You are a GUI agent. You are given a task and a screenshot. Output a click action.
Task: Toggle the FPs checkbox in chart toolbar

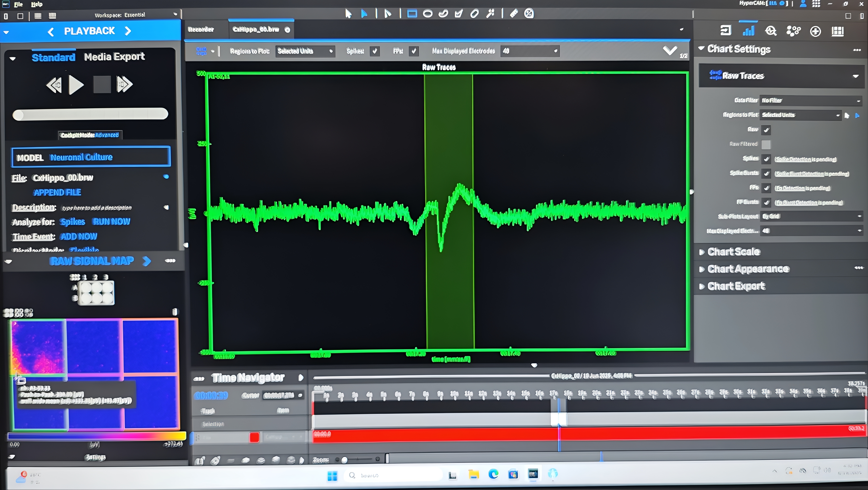[414, 51]
